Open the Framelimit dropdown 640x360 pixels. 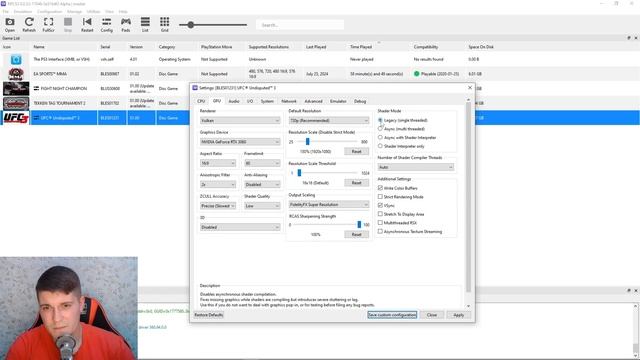(262, 163)
